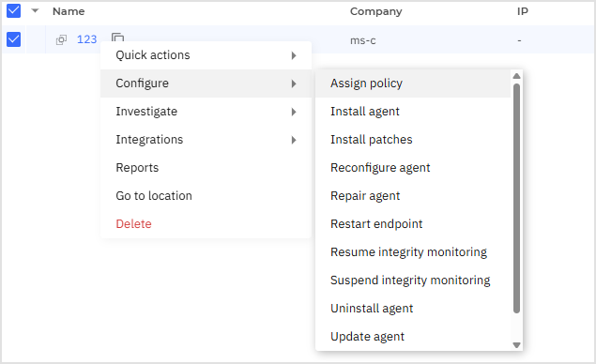Click the submenu scrollbar down arrow
This screenshot has width=596, height=364.
[x=516, y=345]
